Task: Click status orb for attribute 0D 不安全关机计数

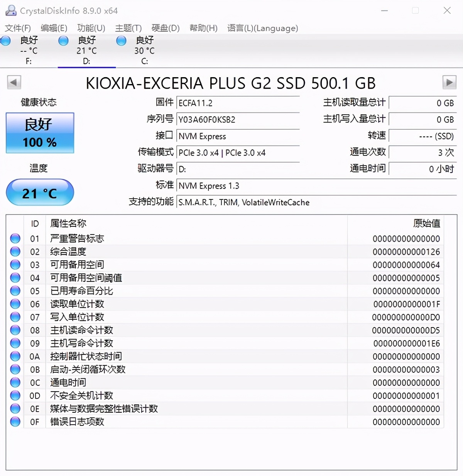Action: click(x=15, y=396)
